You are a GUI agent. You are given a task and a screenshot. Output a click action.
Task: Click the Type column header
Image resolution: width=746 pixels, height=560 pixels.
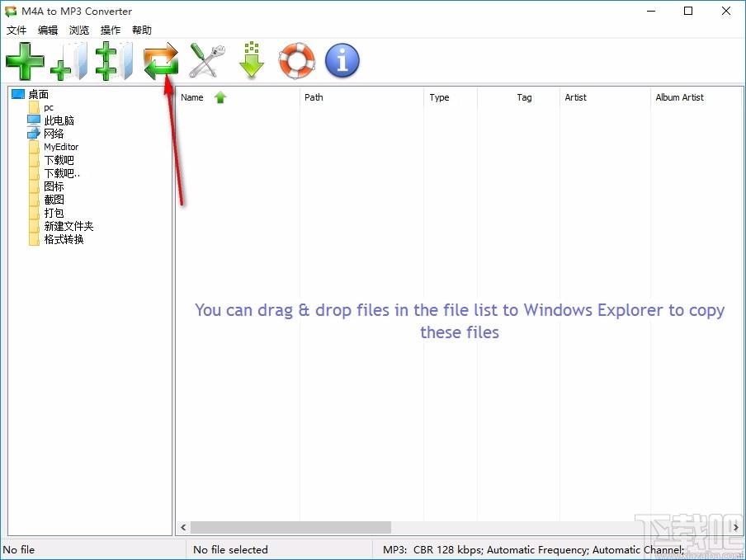(x=450, y=97)
